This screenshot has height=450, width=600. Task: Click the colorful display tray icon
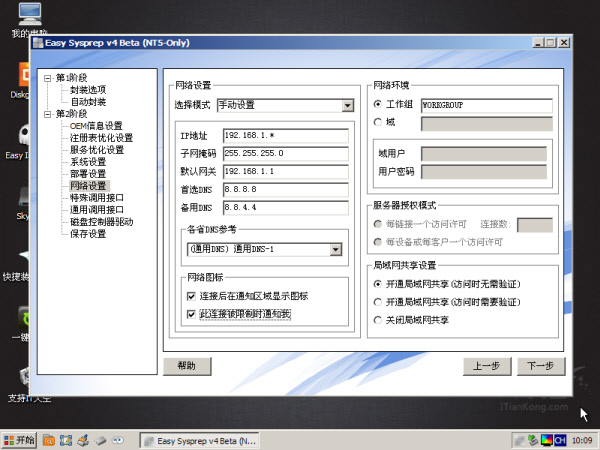pyautogui.click(x=546, y=440)
